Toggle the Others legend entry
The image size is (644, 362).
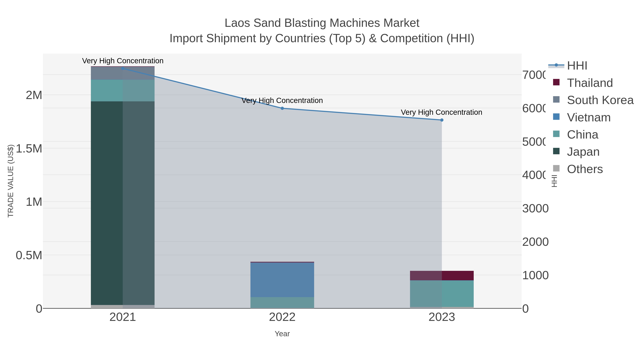tap(578, 169)
